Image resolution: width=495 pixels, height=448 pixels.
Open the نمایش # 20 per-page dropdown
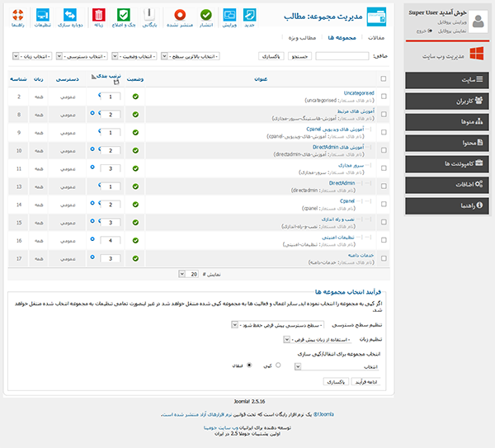pos(188,274)
